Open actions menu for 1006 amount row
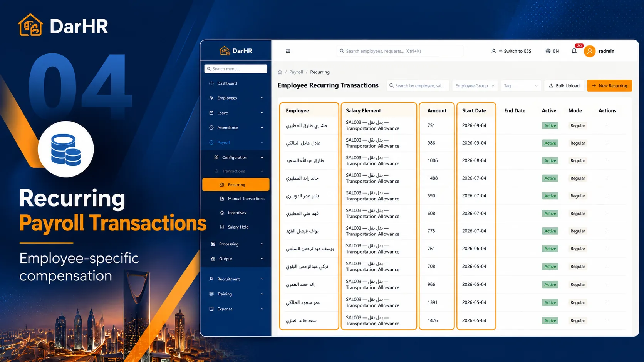 click(607, 161)
